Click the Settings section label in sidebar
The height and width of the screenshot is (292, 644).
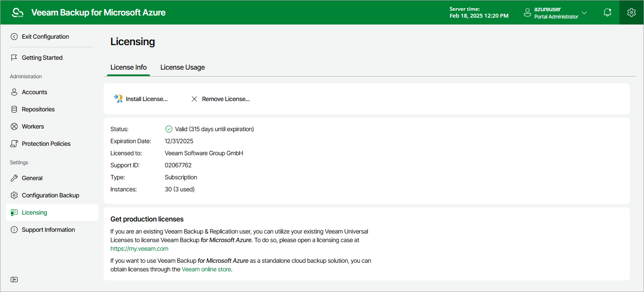coord(19,163)
